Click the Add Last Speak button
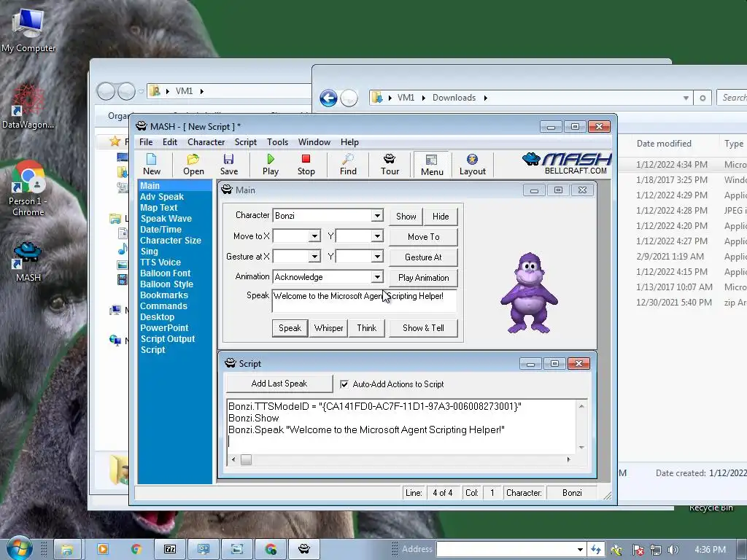The height and width of the screenshot is (560, 747). click(279, 384)
